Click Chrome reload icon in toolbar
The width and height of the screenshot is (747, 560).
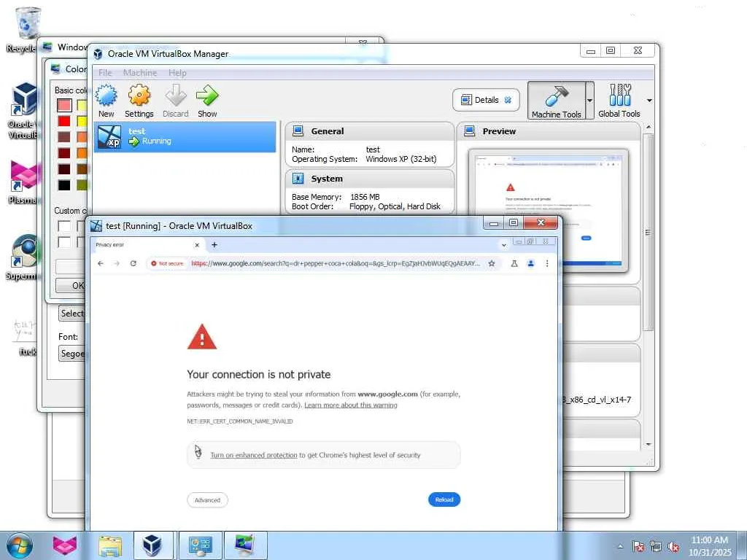pyautogui.click(x=133, y=263)
